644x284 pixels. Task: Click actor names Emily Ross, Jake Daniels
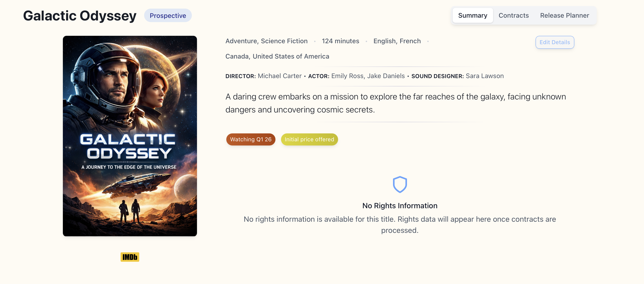(x=368, y=76)
